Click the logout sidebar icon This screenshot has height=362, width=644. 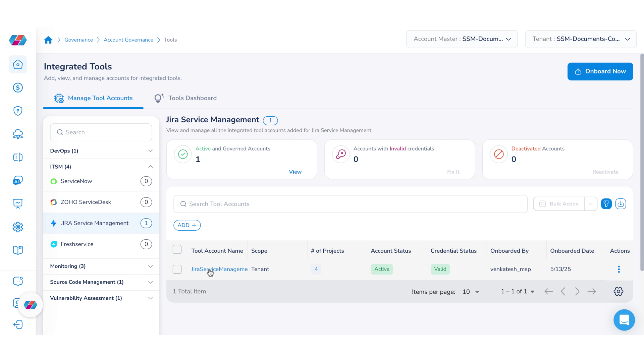coord(18,324)
